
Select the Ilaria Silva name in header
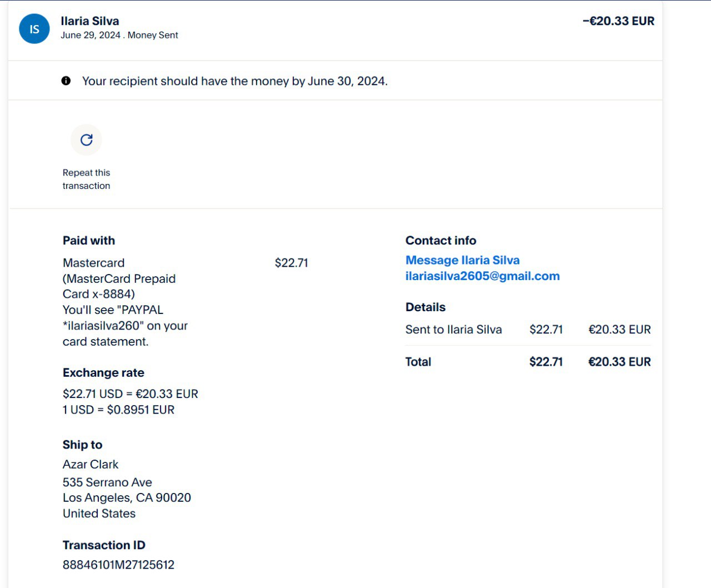pyautogui.click(x=90, y=21)
